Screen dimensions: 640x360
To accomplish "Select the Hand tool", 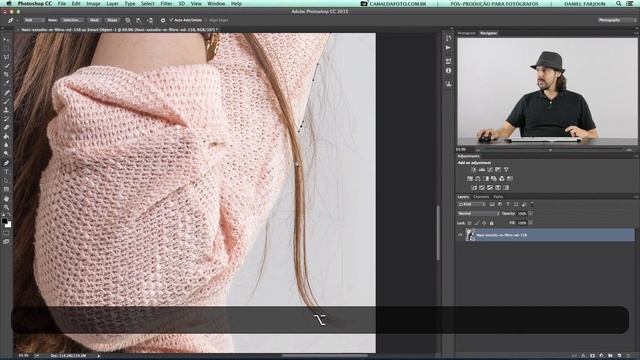I will pos(6,199).
